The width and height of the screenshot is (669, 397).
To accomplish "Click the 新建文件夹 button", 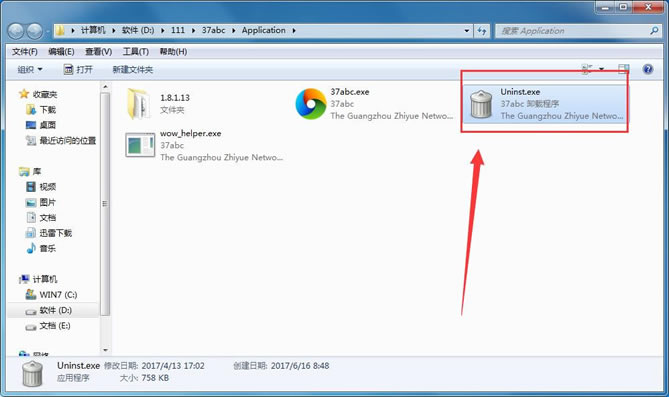I will click(x=133, y=70).
